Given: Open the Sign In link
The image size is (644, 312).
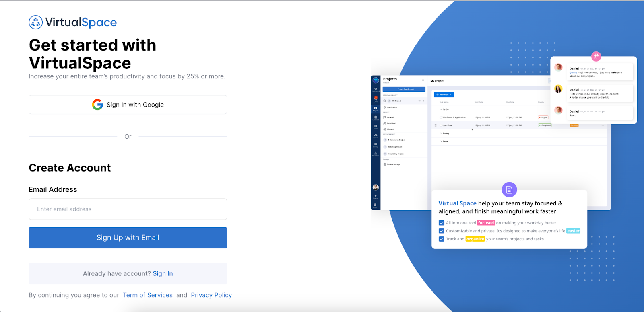Looking at the screenshot, I should [x=163, y=273].
